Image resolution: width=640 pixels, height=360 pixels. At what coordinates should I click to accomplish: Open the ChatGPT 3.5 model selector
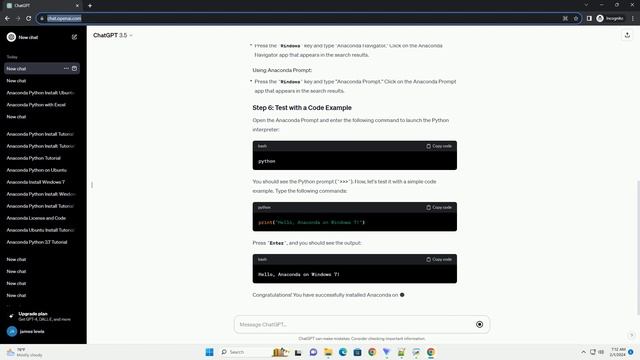(x=112, y=36)
